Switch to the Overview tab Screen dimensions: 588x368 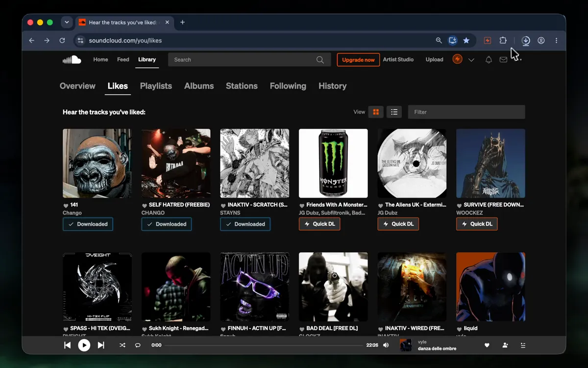77,86
